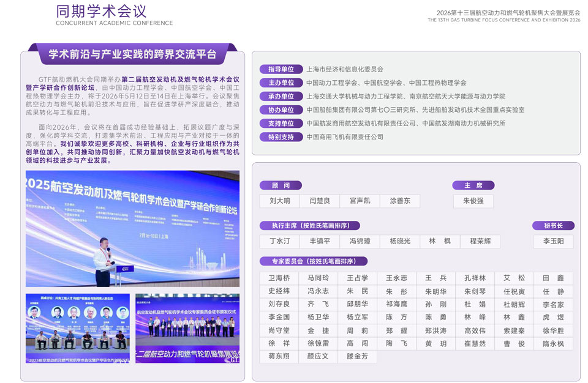The image size is (588, 383).
Task: Click the 顾问 section header
Action: pos(281,185)
